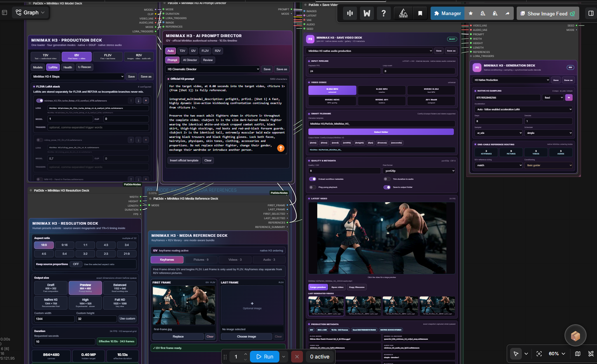Open the Manager panel
The image size is (597, 364).
pyautogui.click(x=447, y=14)
